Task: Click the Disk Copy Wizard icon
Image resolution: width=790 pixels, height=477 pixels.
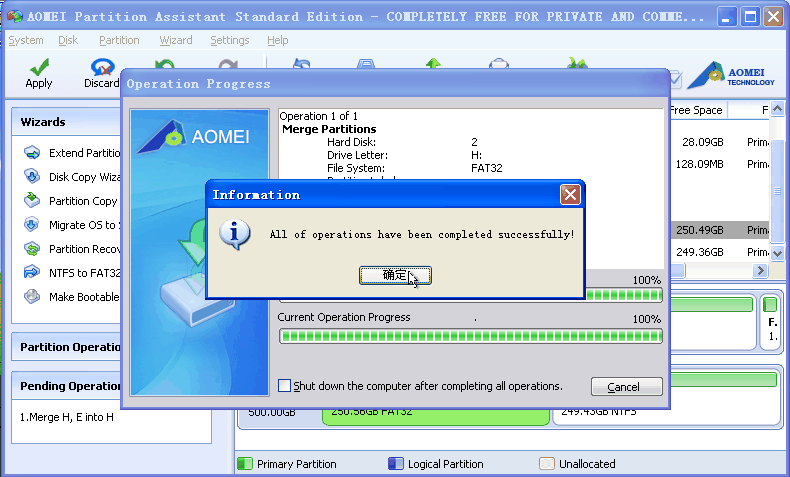Action: click(x=32, y=177)
